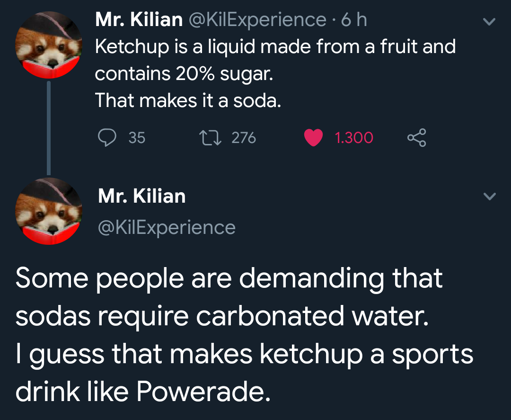The width and height of the screenshot is (511, 420).
Task: Open the "Ketchup is a liquid" tweet text
Action: [275, 47]
